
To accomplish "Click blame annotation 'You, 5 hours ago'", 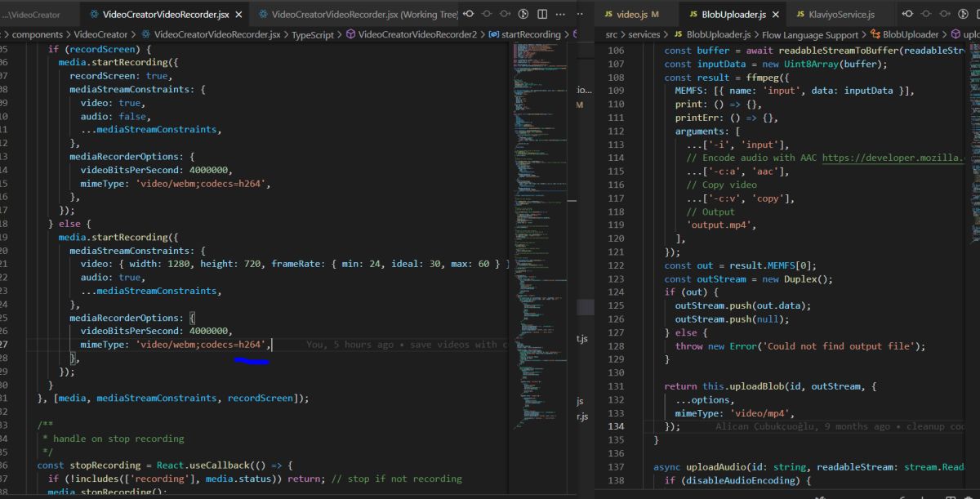I will 350,345.
